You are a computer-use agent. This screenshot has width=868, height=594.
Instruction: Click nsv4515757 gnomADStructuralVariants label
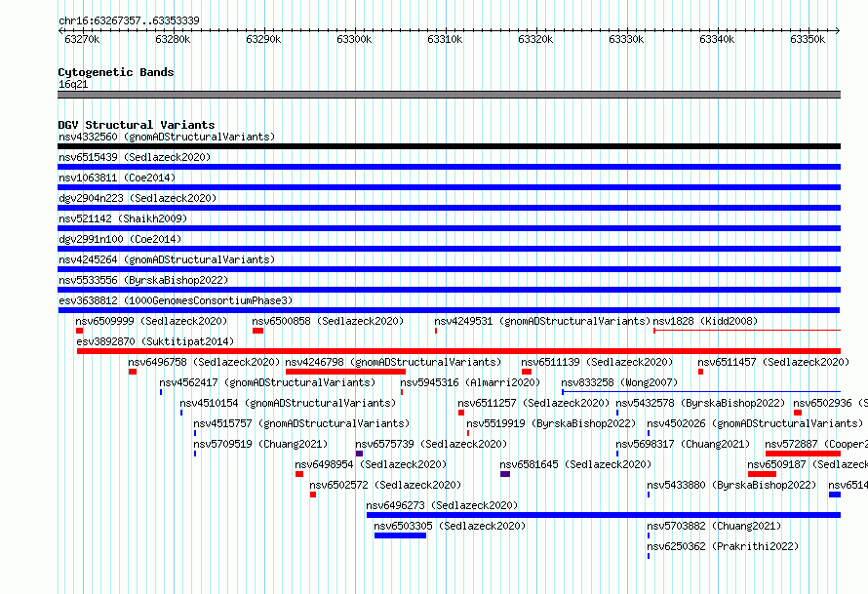pos(301,423)
